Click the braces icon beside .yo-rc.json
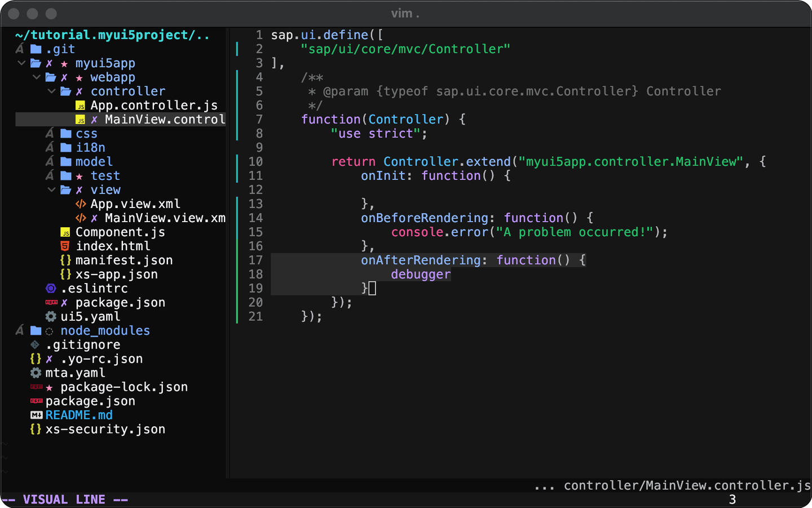Viewport: 812px width, 508px height. pos(36,359)
